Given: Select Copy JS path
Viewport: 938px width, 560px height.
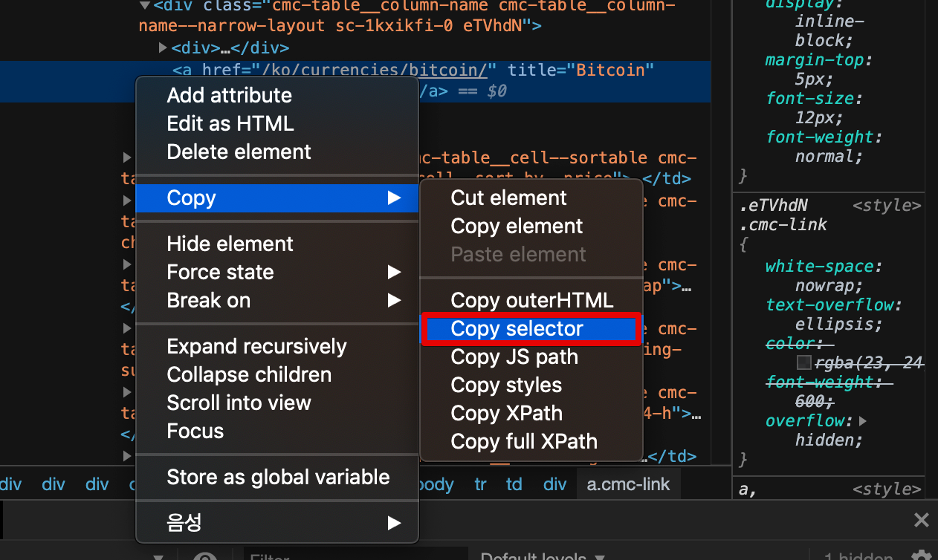Looking at the screenshot, I should (531, 356).
